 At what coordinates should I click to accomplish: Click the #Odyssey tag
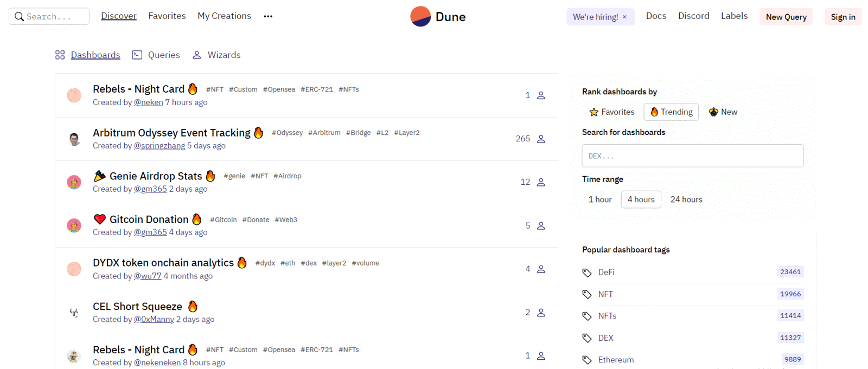click(x=288, y=133)
